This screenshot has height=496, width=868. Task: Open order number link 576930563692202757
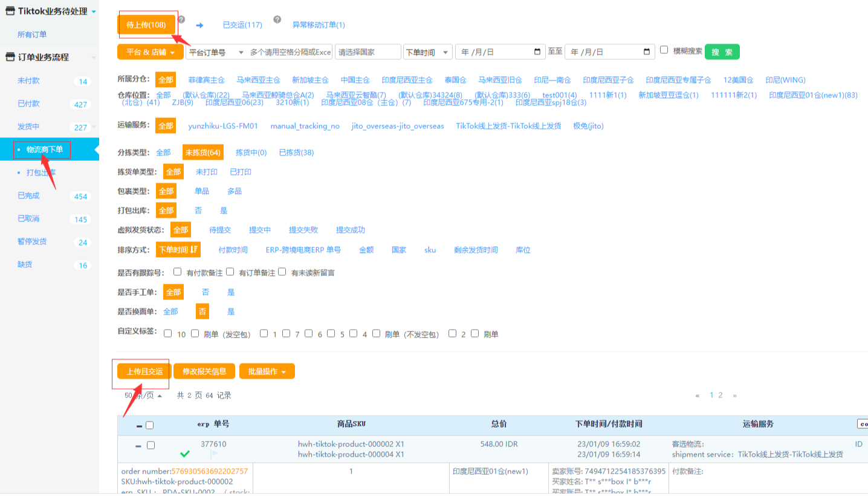(x=210, y=471)
